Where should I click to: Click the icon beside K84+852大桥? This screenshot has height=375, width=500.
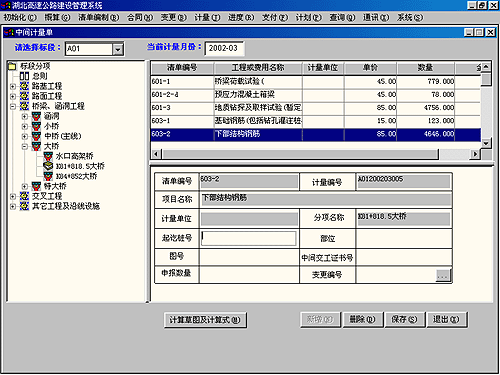(48, 176)
